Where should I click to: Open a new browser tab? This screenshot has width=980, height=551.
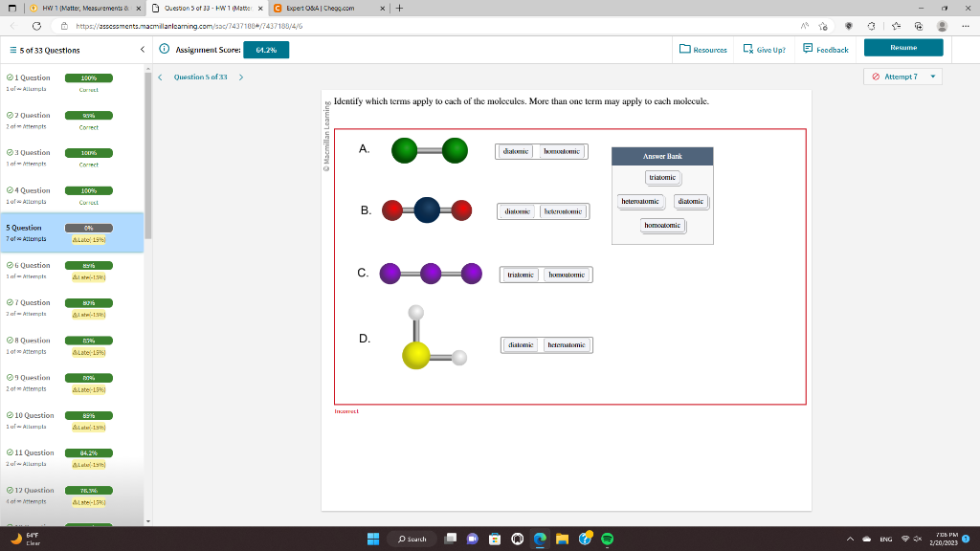tap(399, 8)
